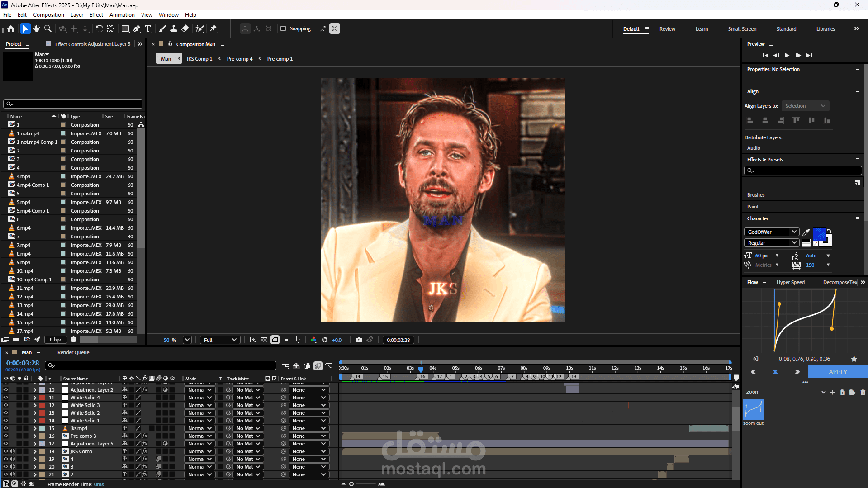
Task: Open the Composition Mini-Flowchart icon
Action: [x=285, y=365]
